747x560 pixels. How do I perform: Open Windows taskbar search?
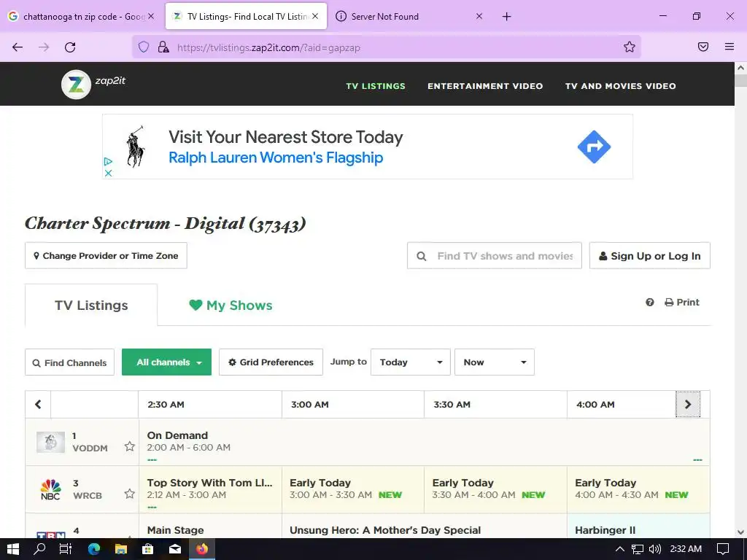pyautogui.click(x=39, y=549)
